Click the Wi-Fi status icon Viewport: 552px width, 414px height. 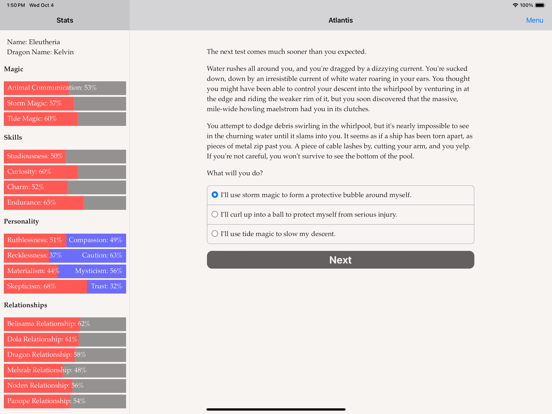pyautogui.click(x=515, y=5)
